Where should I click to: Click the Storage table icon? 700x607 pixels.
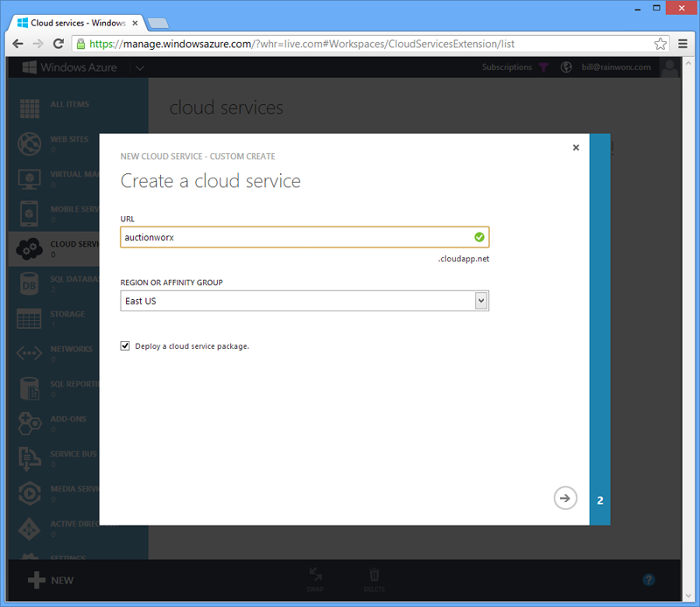pyautogui.click(x=29, y=318)
